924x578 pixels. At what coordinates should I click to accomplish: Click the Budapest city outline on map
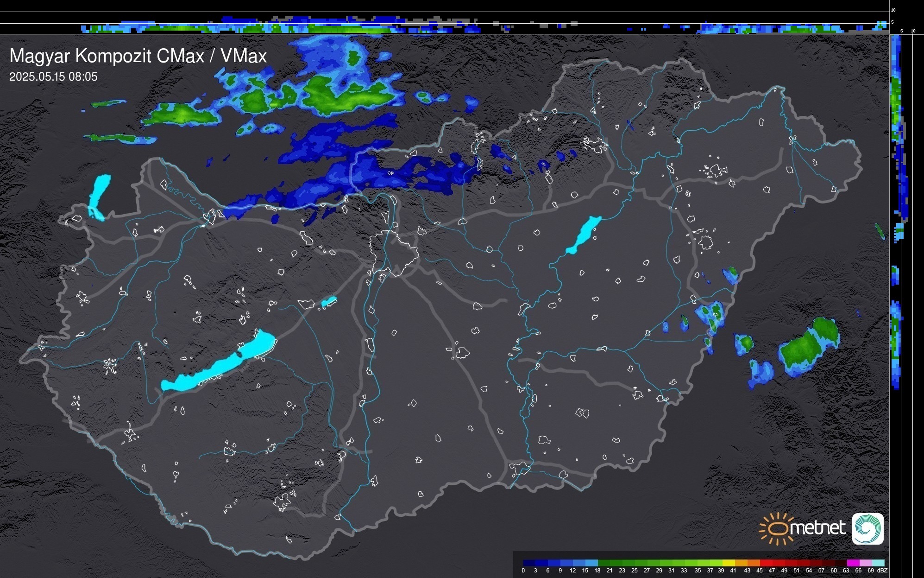click(394, 253)
